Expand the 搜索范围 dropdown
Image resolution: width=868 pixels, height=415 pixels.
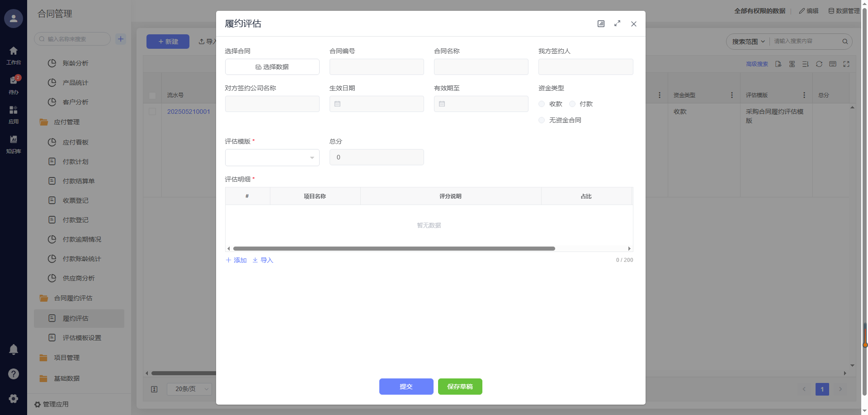pos(748,42)
